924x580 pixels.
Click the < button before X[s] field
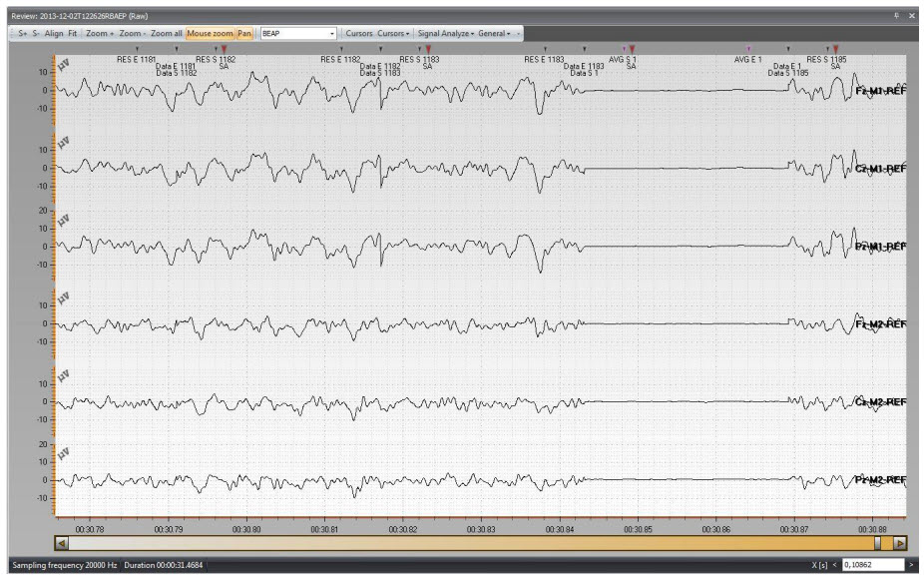(x=834, y=565)
